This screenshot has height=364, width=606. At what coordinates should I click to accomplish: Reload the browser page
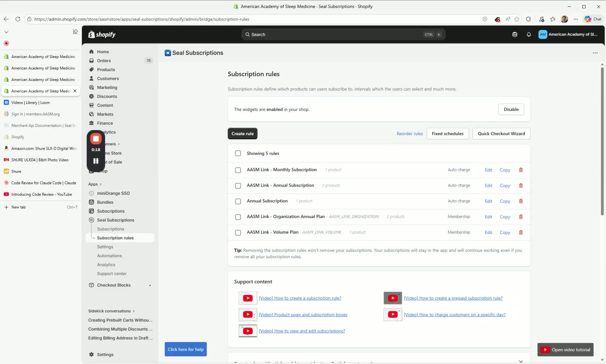(18, 19)
